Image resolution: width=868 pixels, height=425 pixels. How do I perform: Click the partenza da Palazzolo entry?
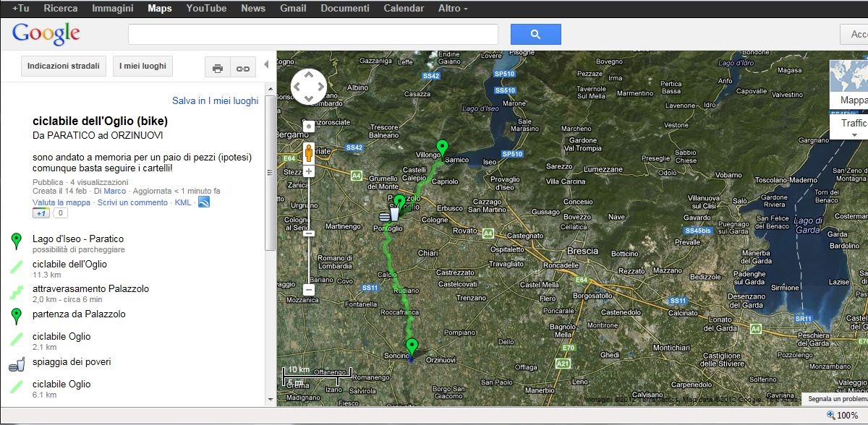tap(79, 314)
